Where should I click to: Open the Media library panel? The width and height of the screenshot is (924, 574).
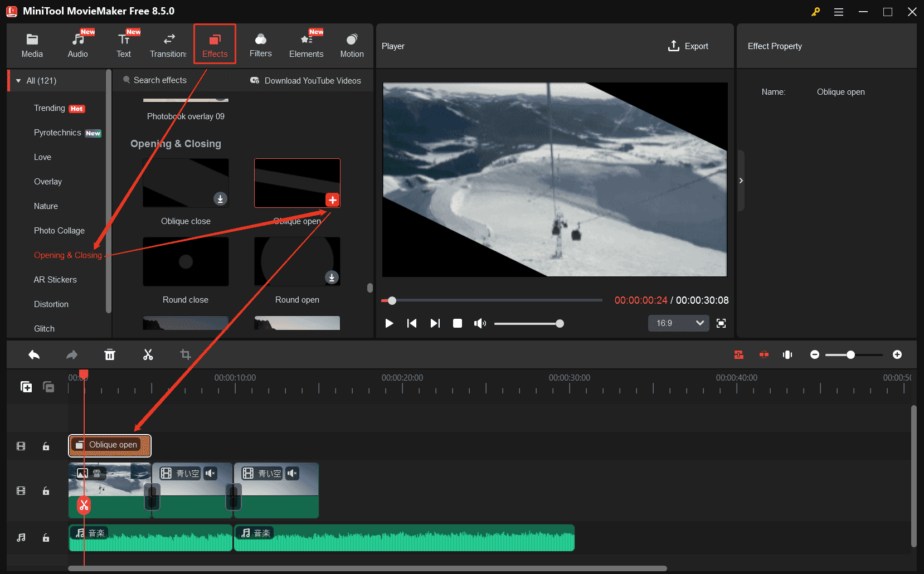point(32,45)
